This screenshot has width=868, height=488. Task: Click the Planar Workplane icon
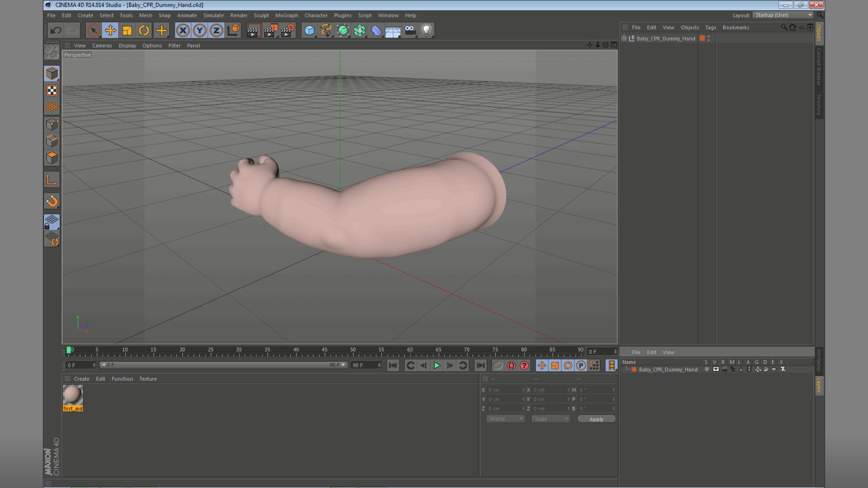coord(52,239)
